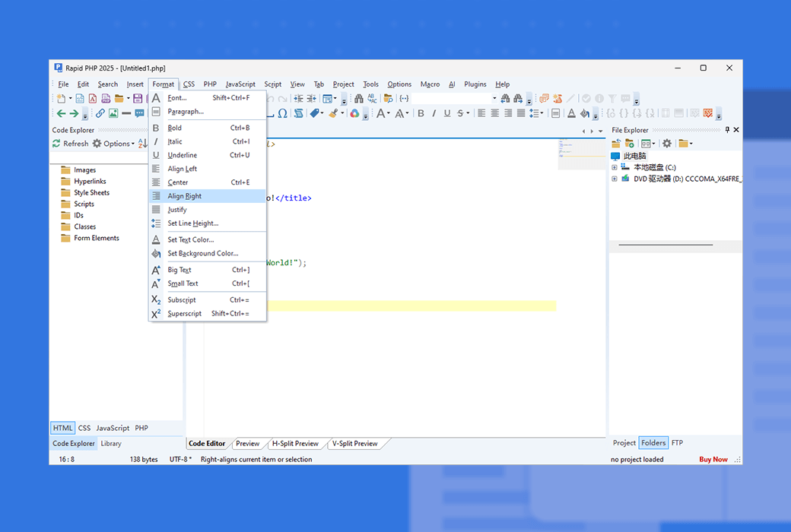Switch to the V-Split Preview tab
Image resolution: width=791 pixels, height=532 pixels.
pyautogui.click(x=354, y=444)
